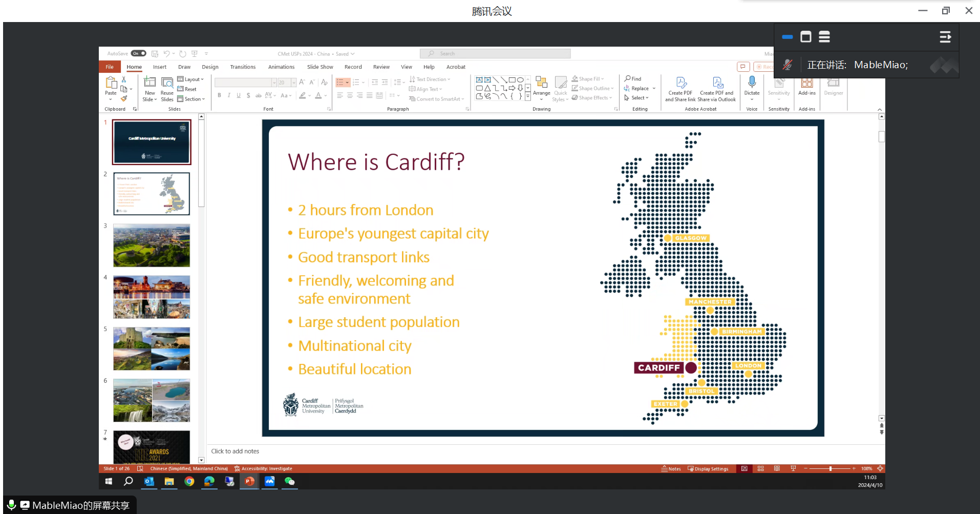Click Create PDF and Share link icon
The height and width of the screenshot is (514, 980).
680,89
